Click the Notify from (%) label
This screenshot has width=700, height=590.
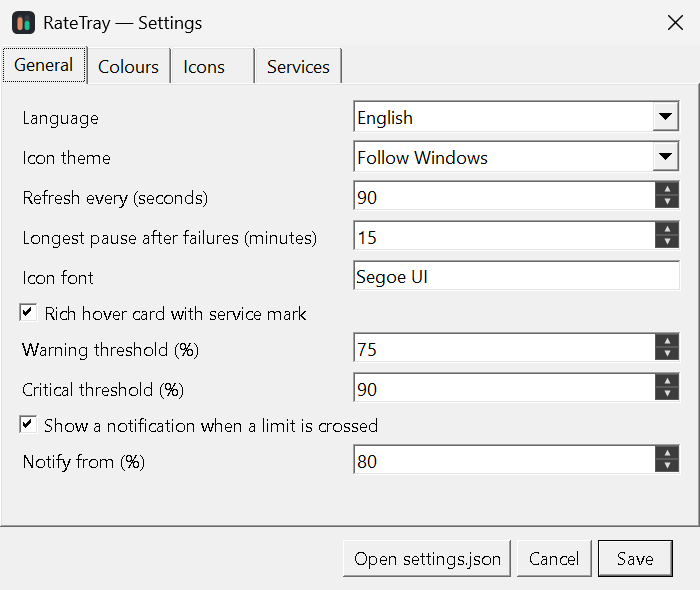83,462
